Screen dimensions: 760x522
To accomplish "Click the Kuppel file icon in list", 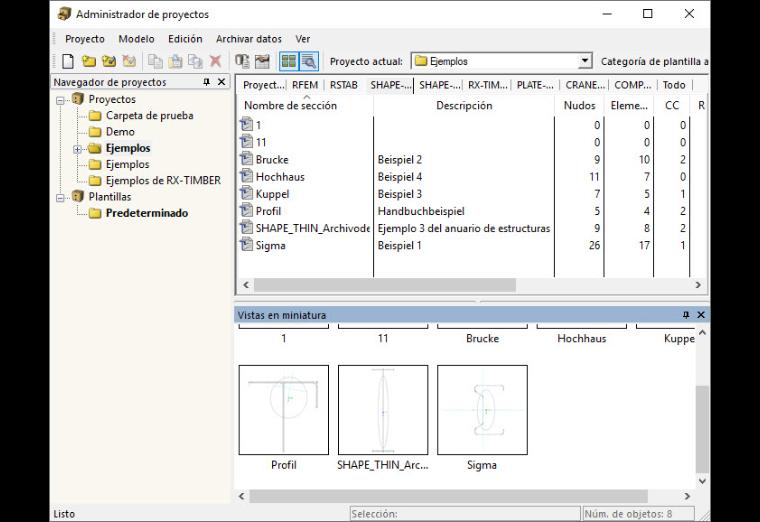I will pyautogui.click(x=247, y=193).
